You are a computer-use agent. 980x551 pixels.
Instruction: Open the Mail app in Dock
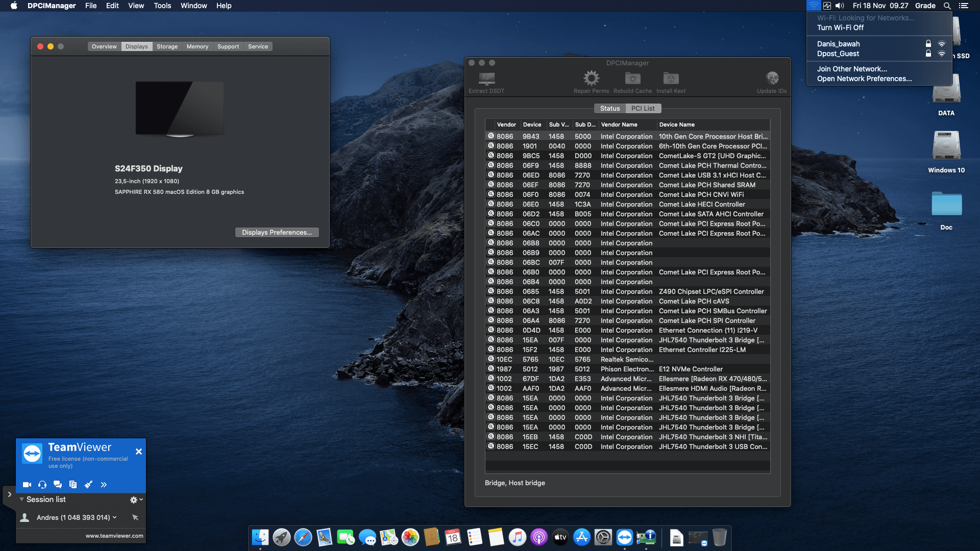coord(325,537)
